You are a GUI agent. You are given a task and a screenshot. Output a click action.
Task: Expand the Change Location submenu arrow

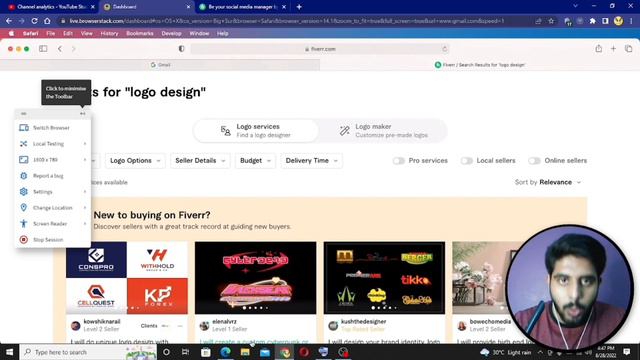[85, 207]
